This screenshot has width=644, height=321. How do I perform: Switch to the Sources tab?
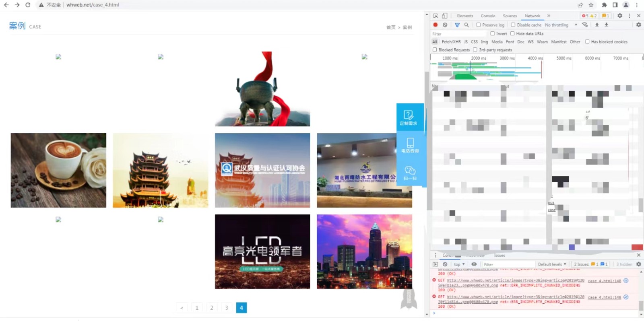(510, 16)
